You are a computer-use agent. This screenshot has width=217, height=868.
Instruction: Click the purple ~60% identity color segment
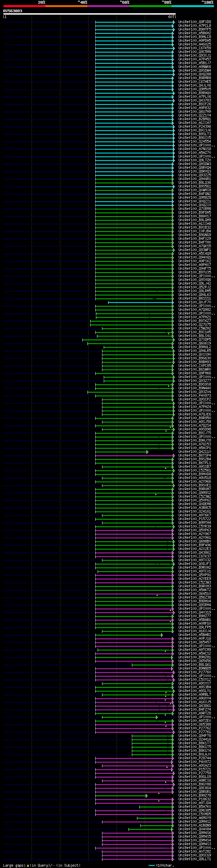click(x=108, y=6)
